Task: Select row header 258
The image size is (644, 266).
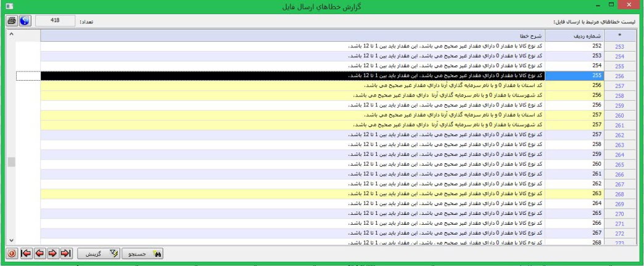Action: [x=619, y=95]
